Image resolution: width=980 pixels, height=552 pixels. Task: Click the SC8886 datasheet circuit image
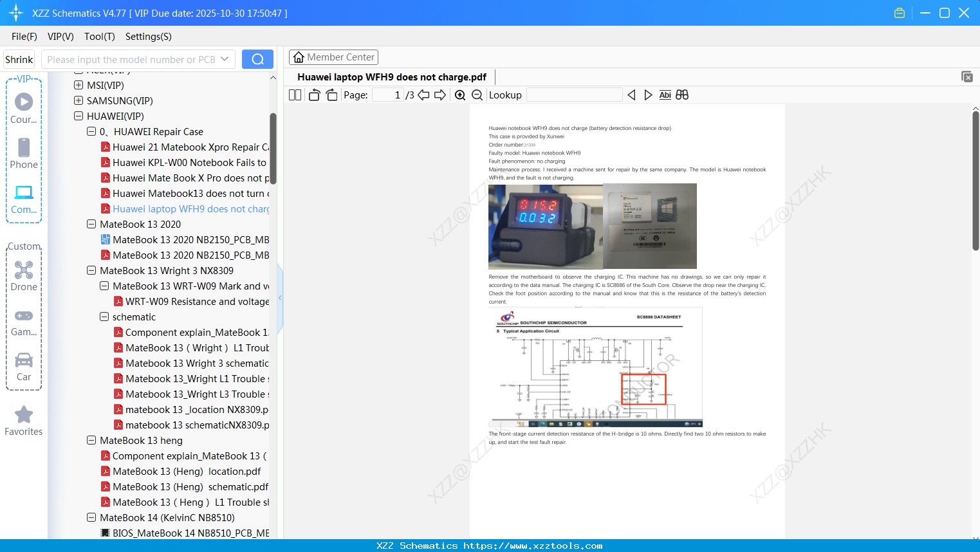pos(595,367)
